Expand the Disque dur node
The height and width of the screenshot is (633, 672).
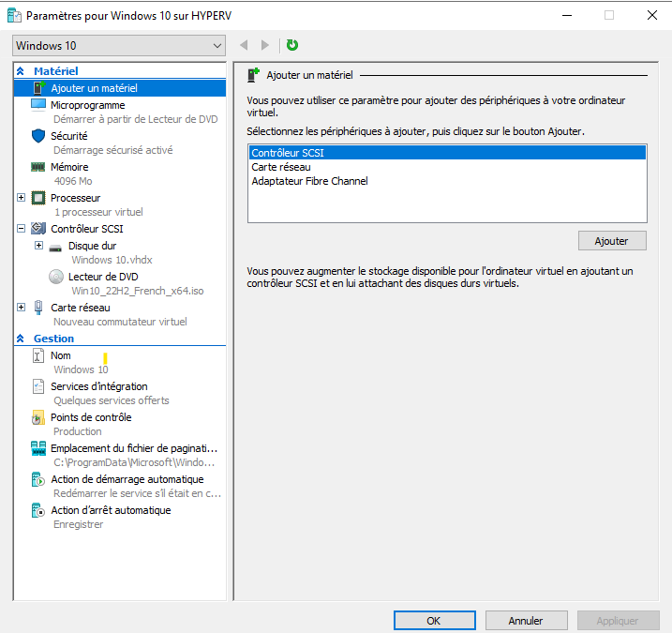coord(38,246)
